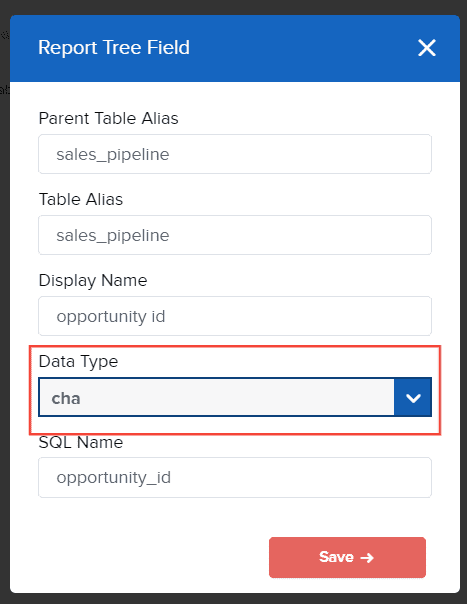Open the Data Type combo box showing cha
The width and height of the screenshot is (467, 604).
[x=235, y=397]
